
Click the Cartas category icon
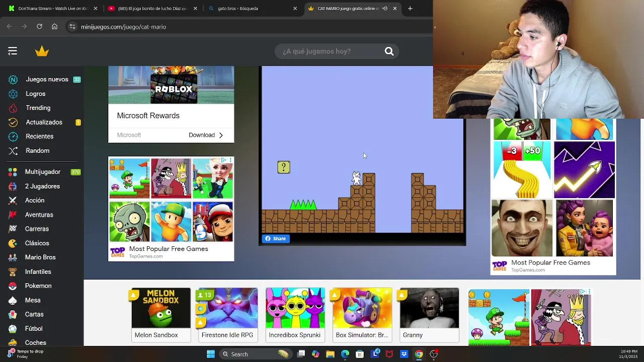coord(13,314)
